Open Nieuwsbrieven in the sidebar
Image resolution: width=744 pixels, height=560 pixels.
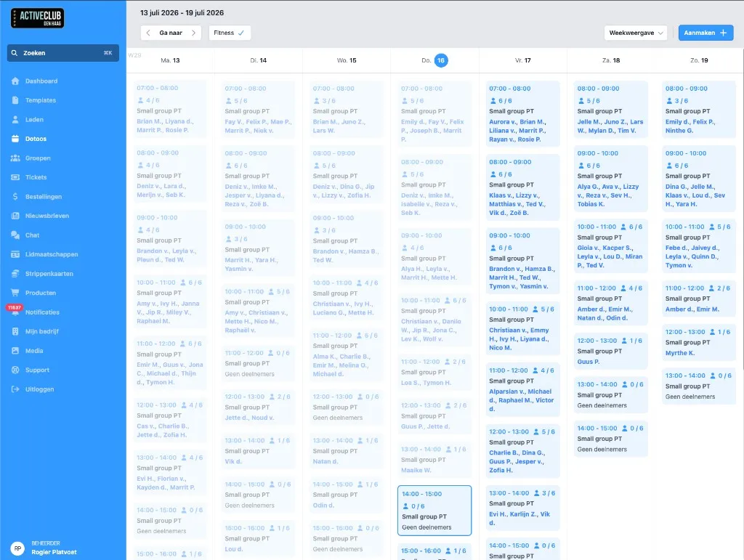click(x=47, y=216)
